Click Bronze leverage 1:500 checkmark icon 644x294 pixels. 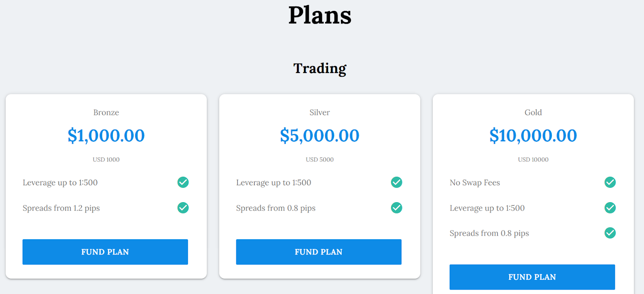[183, 182]
